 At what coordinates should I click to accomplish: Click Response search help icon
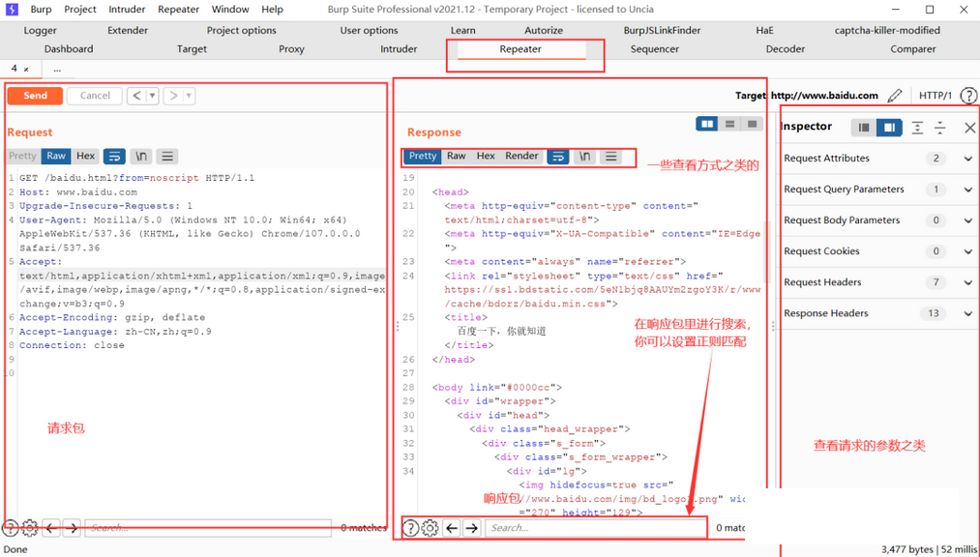coord(410,528)
